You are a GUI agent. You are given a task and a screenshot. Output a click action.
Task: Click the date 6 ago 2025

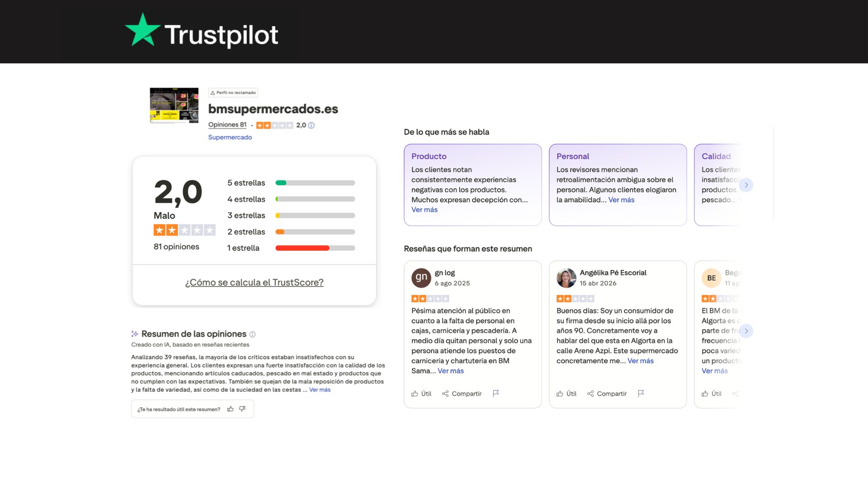[x=452, y=283]
